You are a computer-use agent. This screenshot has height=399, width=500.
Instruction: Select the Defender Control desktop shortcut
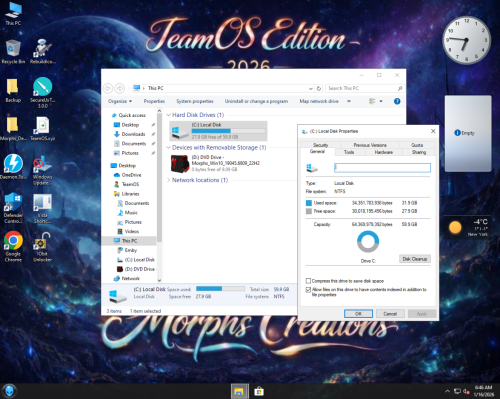tap(13, 208)
